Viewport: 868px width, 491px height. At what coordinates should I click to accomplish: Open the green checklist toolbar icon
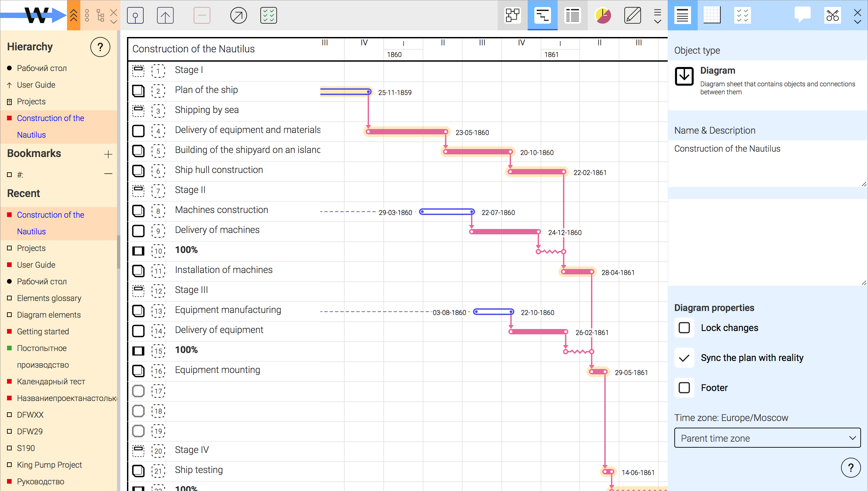click(x=268, y=16)
